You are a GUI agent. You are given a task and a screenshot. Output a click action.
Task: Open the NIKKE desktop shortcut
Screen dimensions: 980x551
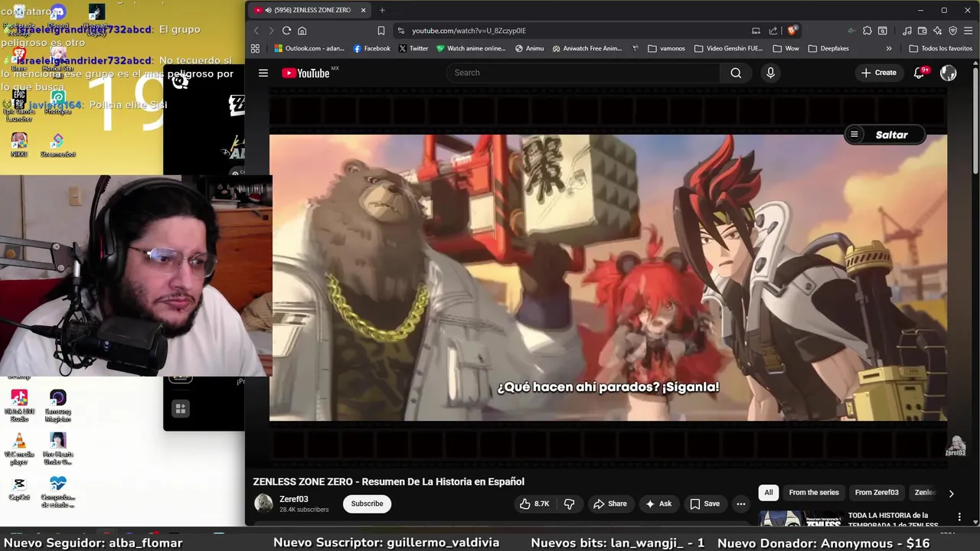tap(19, 145)
